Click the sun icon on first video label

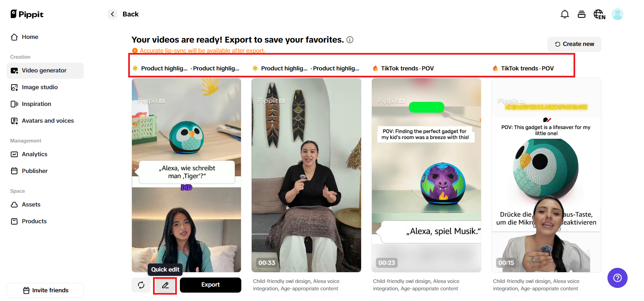135,68
